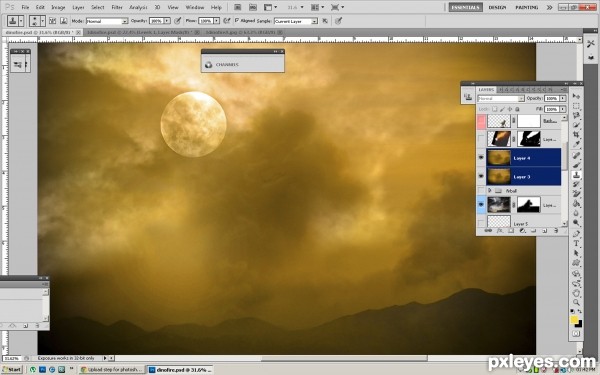Open the Filter menu

point(117,7)
